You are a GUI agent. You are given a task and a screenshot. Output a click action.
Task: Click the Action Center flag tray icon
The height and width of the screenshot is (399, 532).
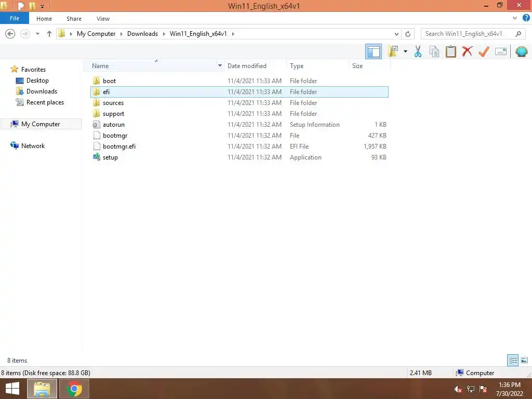pyautogui.click(x=484, y=390)
